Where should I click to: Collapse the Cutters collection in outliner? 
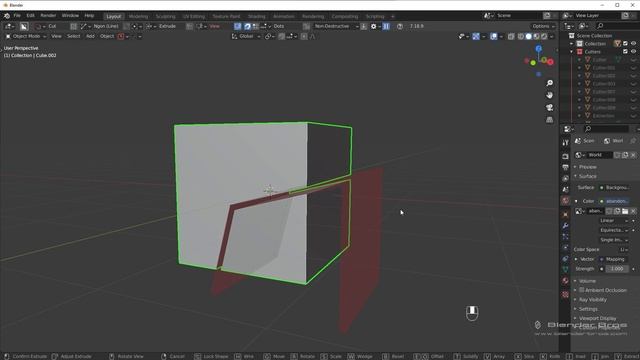point(572,52)
